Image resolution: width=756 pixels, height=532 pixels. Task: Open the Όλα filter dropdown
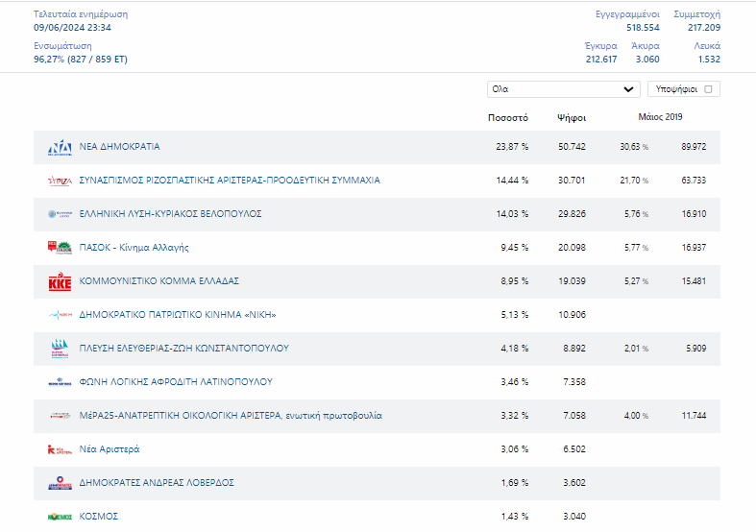(x=563, y=89)
